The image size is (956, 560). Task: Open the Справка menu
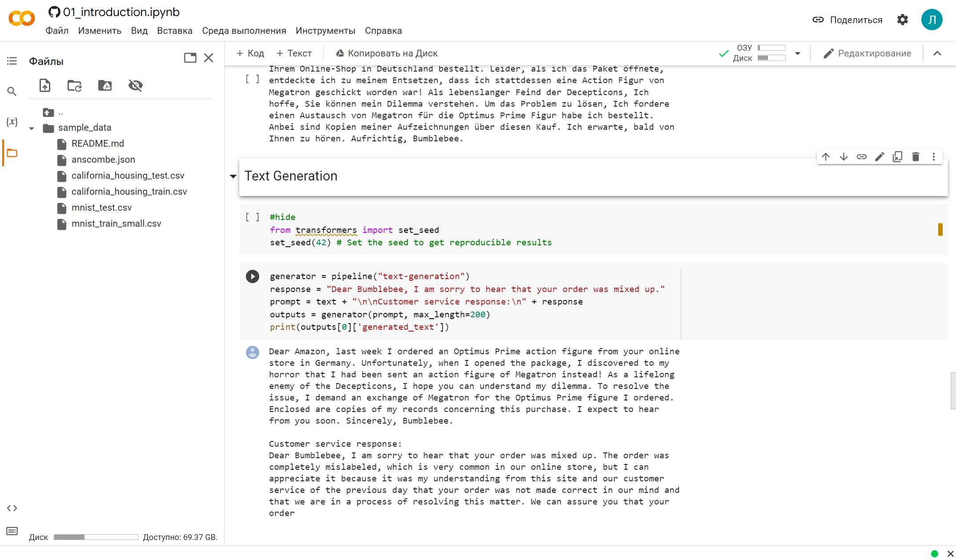[x=383, y=31]
